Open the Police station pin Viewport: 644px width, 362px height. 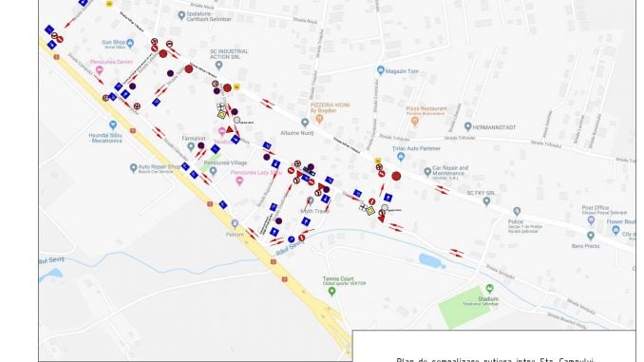[517, 211]
